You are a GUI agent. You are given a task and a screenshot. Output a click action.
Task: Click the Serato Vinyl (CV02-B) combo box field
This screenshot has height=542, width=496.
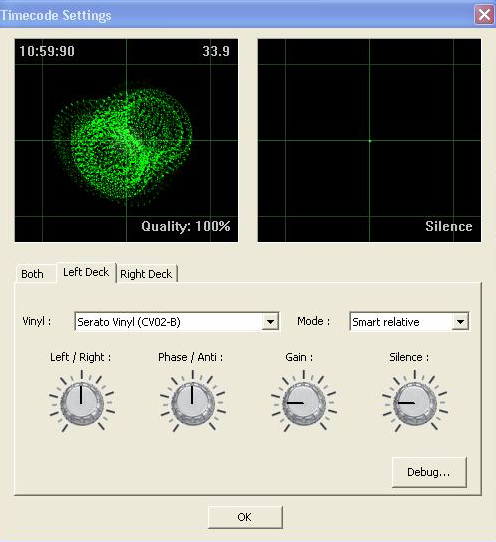pyautogui.click(x=177, y=322)
